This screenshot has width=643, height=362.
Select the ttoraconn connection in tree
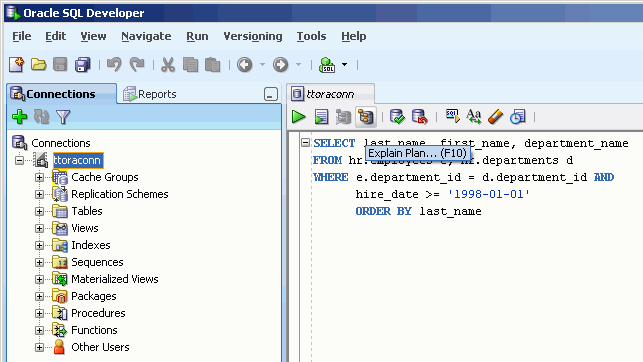[x=78, y=160]
